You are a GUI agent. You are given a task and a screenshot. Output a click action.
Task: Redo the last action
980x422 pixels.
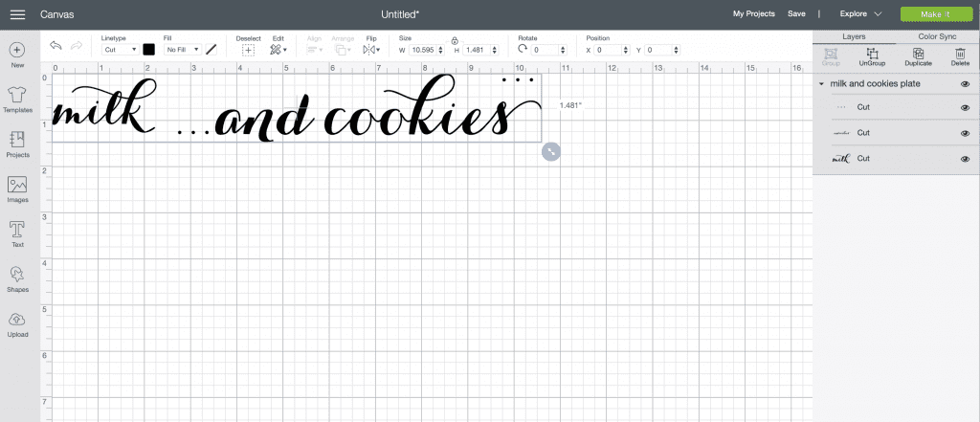(x=77, y=46)
